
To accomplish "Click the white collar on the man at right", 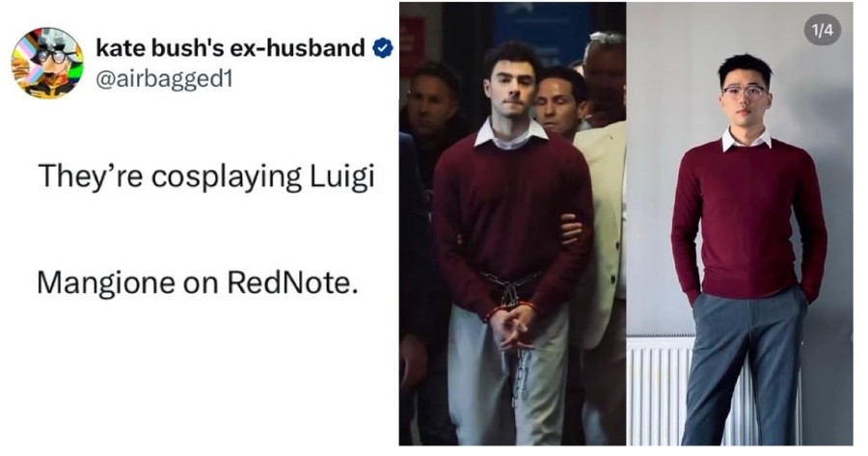I will coord(746,140).
